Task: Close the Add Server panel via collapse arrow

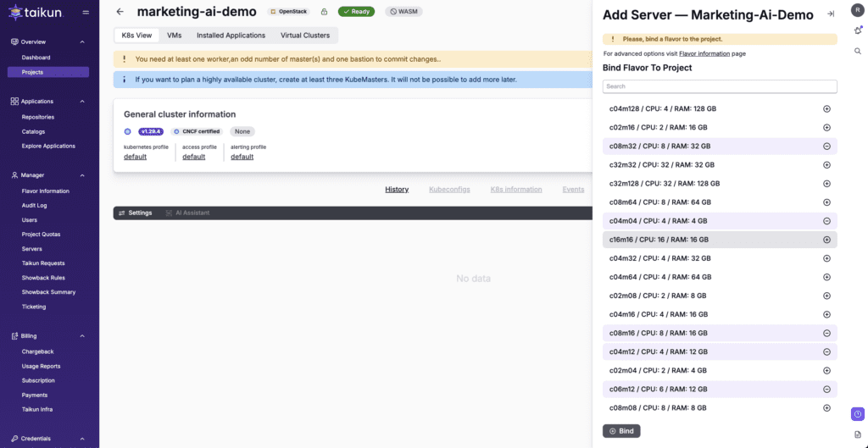Action: click(831, 14)
